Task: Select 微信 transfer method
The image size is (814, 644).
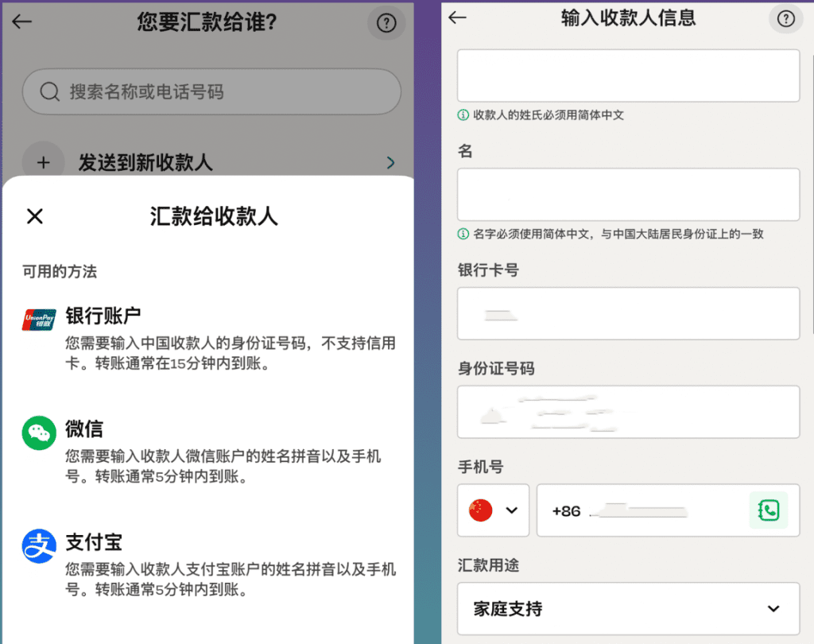Action: click(84, 430)
